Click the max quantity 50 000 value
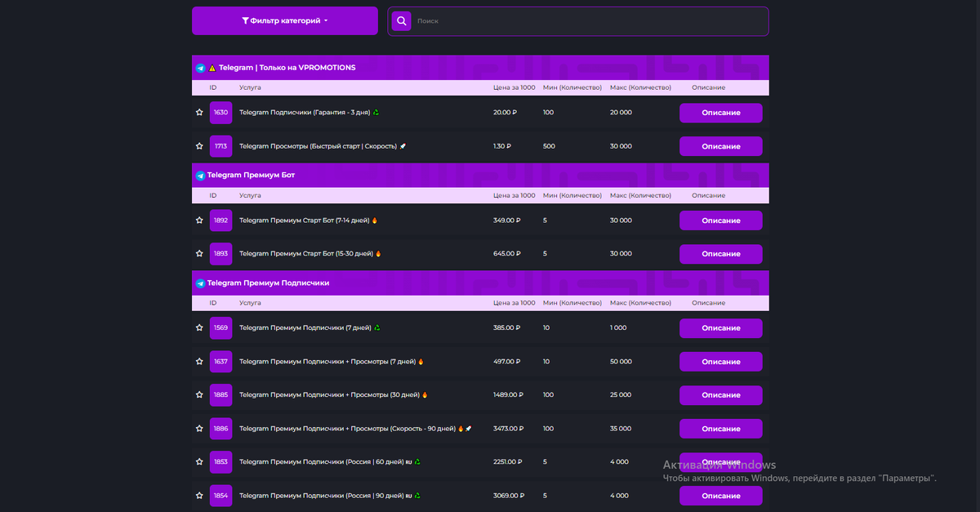Viewport: 980px width, 512px height. pos(621,362)
